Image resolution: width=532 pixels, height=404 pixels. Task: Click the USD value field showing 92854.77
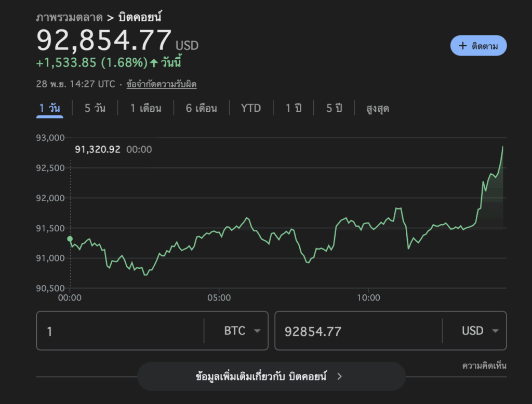click(x=358, y=331)
